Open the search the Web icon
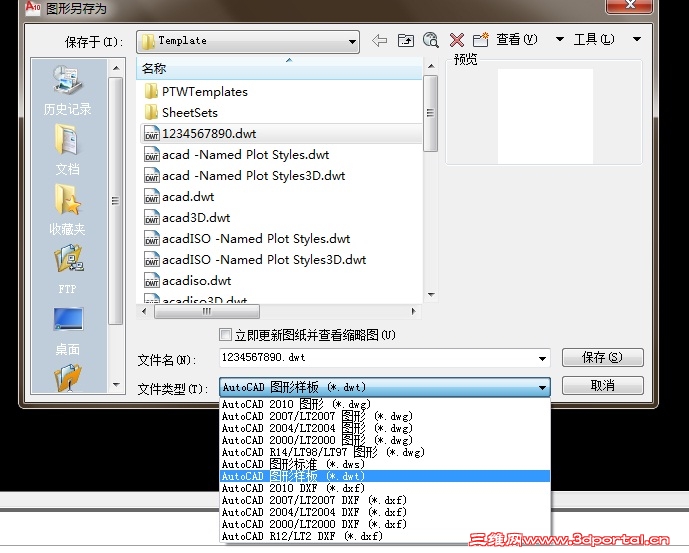The height and width of the screenshot is (553, 689). [x=431, y=40]
